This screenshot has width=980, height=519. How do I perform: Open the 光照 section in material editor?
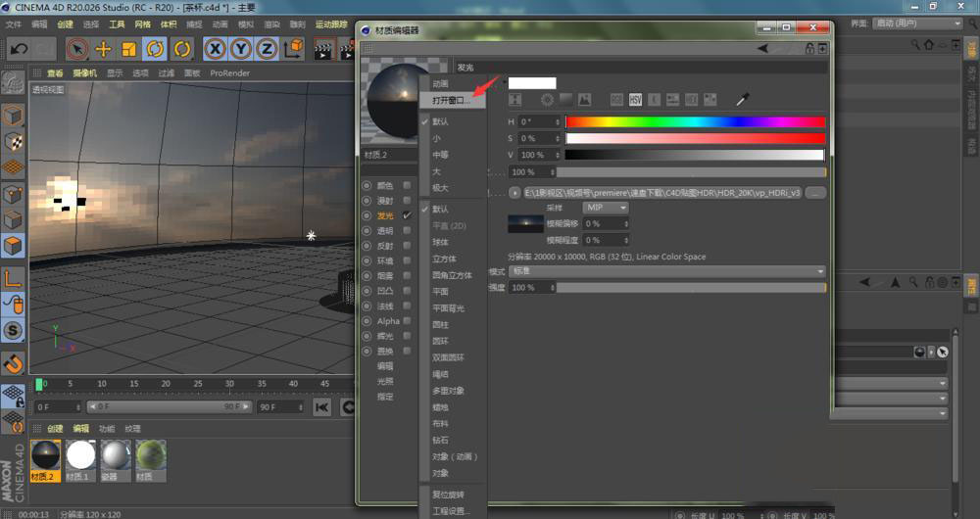[x=385, y=381]
